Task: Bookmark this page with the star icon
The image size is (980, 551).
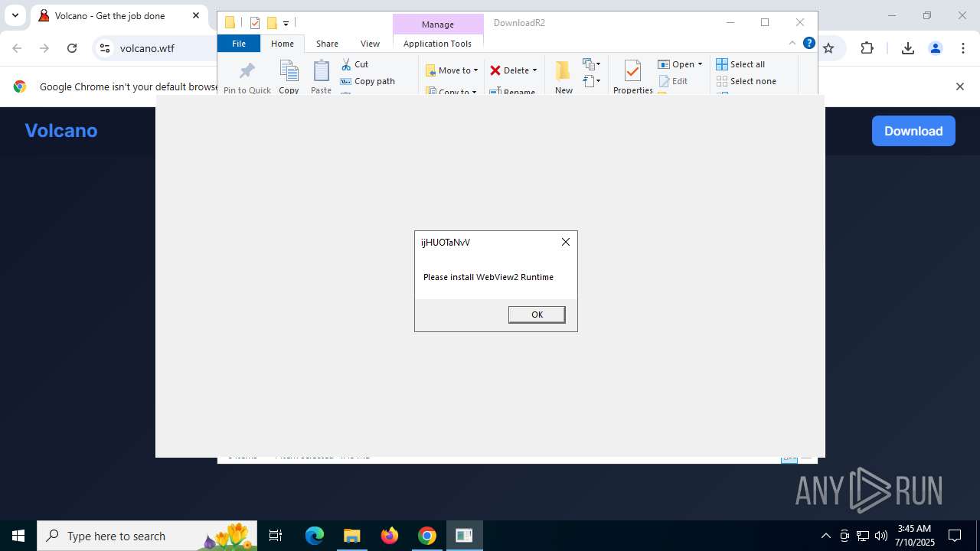Action: (828, 48)
